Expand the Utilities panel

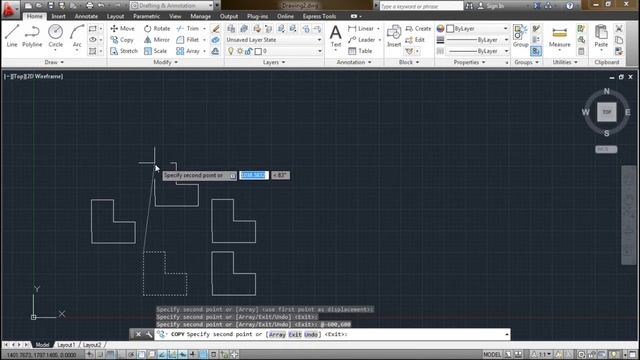[x=565, y=62]
